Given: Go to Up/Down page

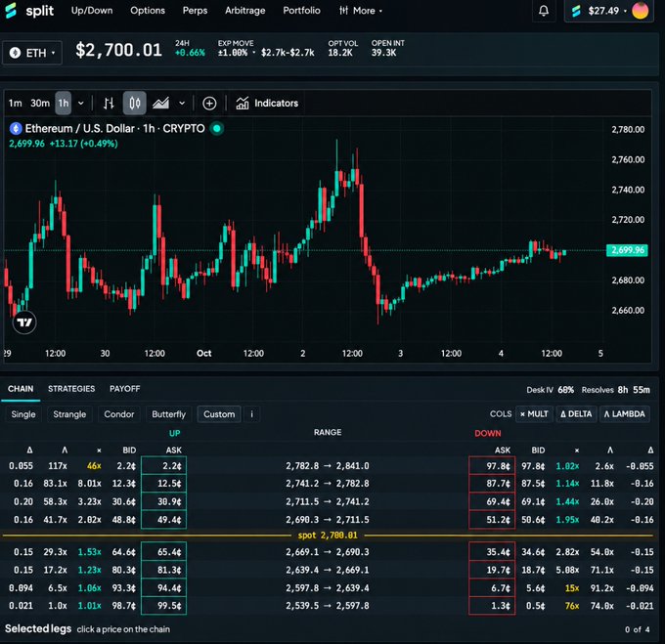Looking at the screenshot, I should pyautogui.click(x=92, y=11).
